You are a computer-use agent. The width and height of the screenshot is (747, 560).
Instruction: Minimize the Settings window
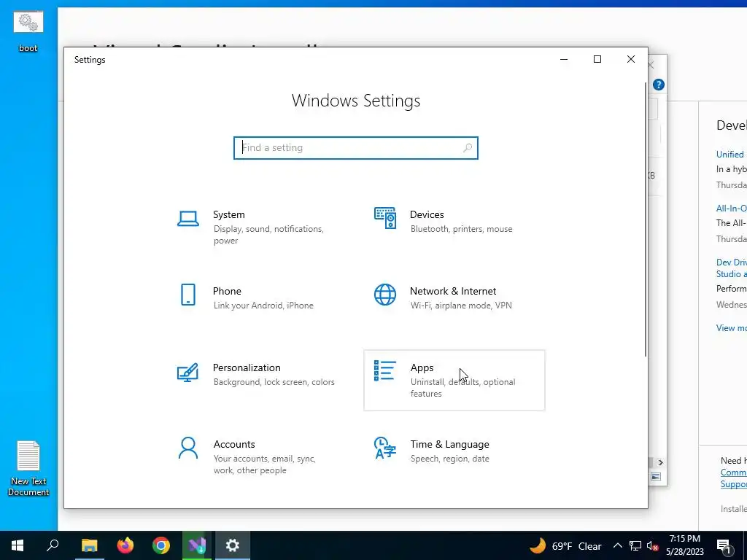pos(564,60)
